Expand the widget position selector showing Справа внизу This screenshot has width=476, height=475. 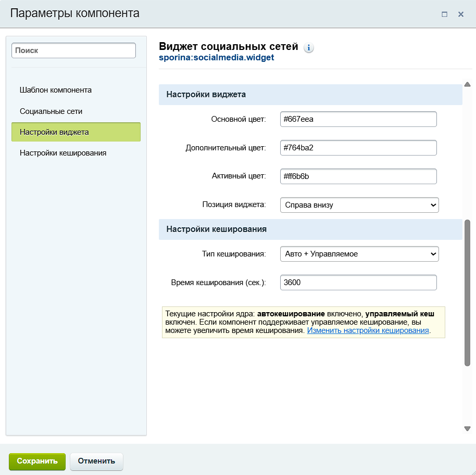point(359,204)
